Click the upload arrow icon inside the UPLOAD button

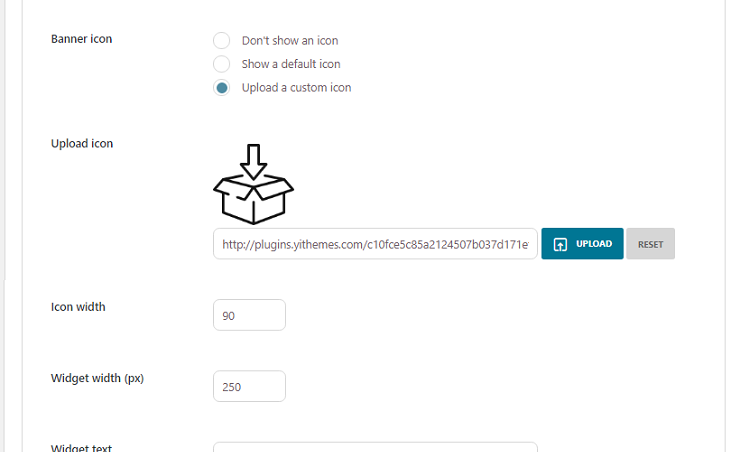coord(560,244)
